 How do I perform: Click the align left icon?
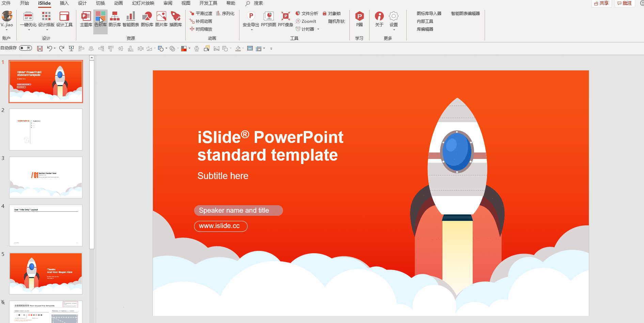pyautogui.click(x=81, y=49)
